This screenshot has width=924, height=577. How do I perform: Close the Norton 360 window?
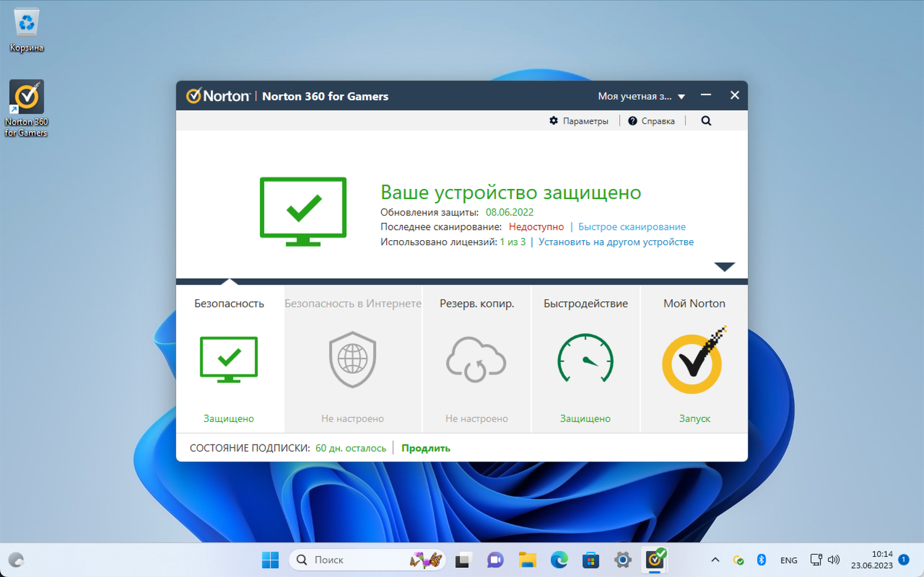(734, 95)
